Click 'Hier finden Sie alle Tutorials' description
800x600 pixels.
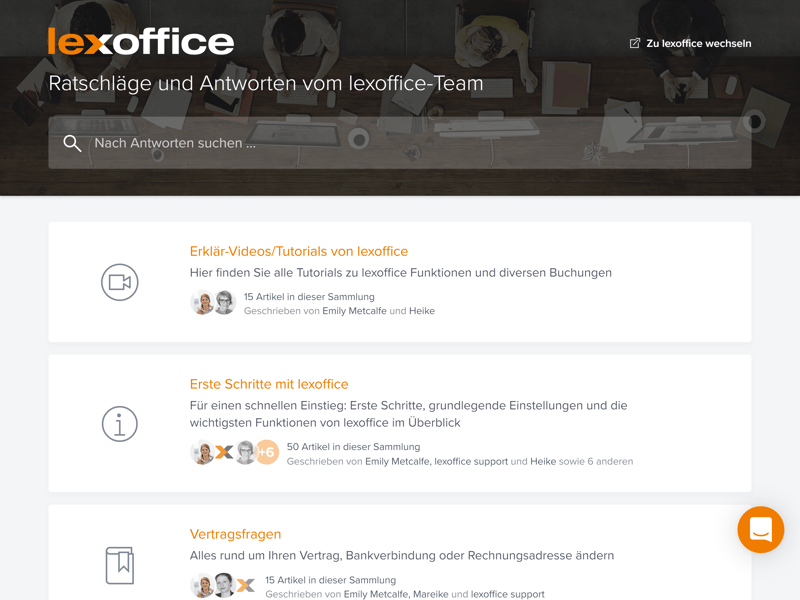click(401, 272)
